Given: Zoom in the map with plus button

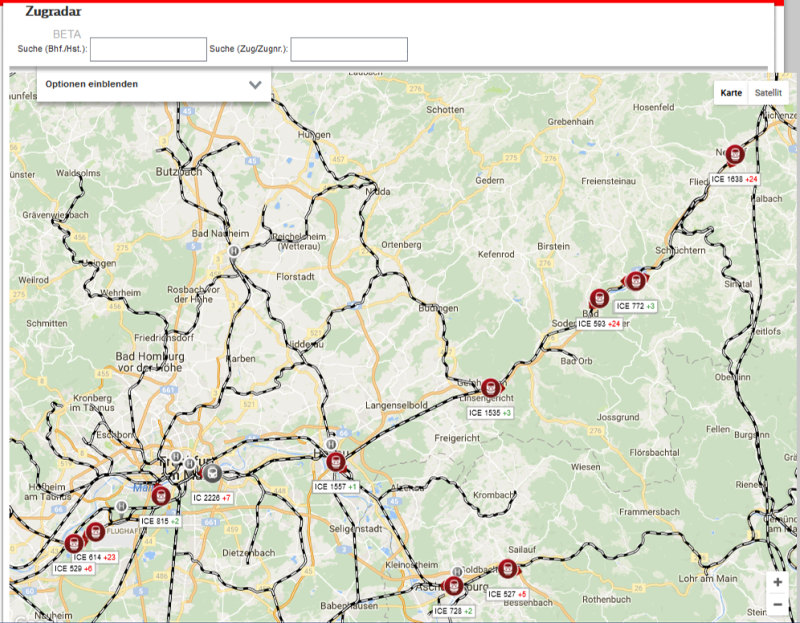Looking at the screenshot, I should coord(777,582).
